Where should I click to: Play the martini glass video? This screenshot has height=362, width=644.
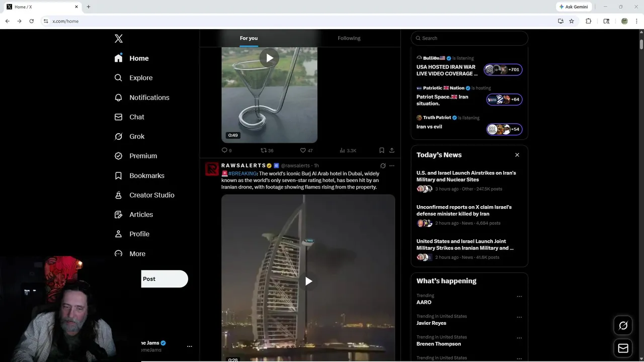(269, 58)
